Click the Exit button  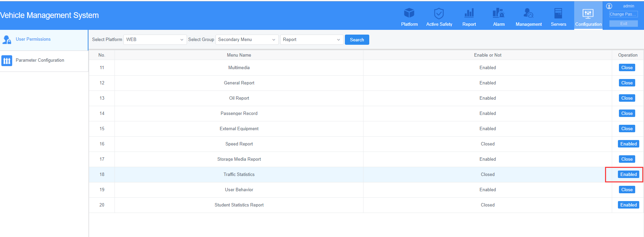(623, 24)
